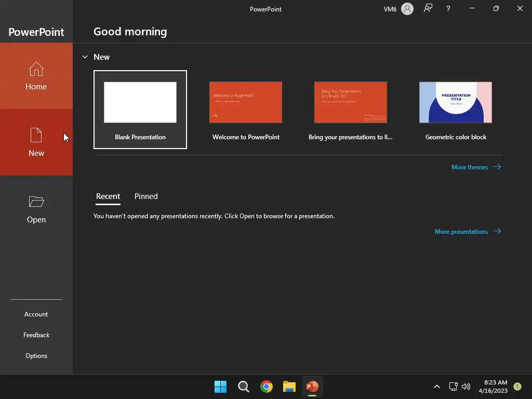Select the New page icon in sidebar

[x=36, y=135]
